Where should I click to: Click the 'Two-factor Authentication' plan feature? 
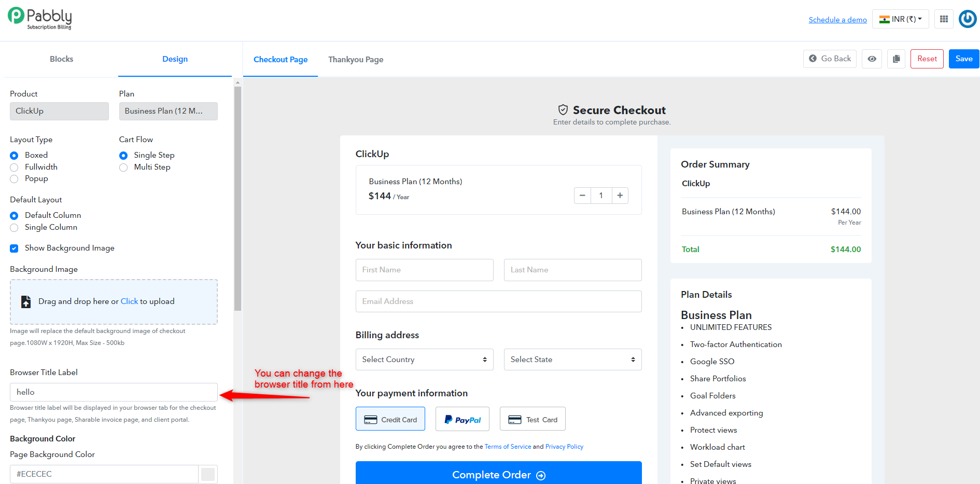point(736,344)
